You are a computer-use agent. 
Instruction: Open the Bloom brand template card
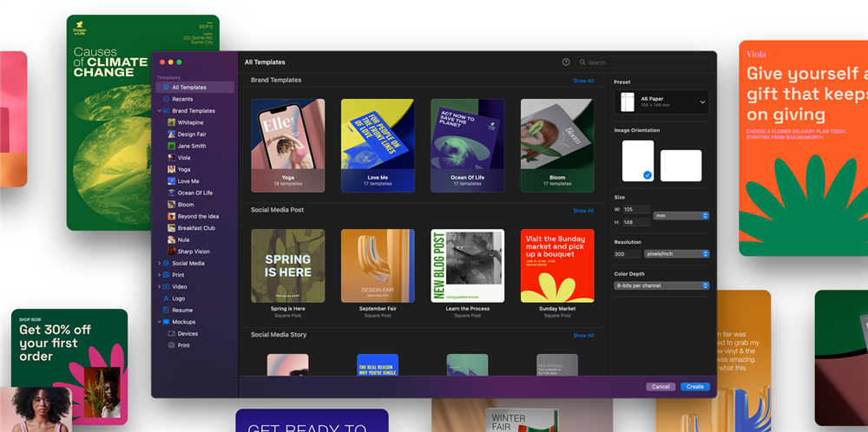point(557,146)
